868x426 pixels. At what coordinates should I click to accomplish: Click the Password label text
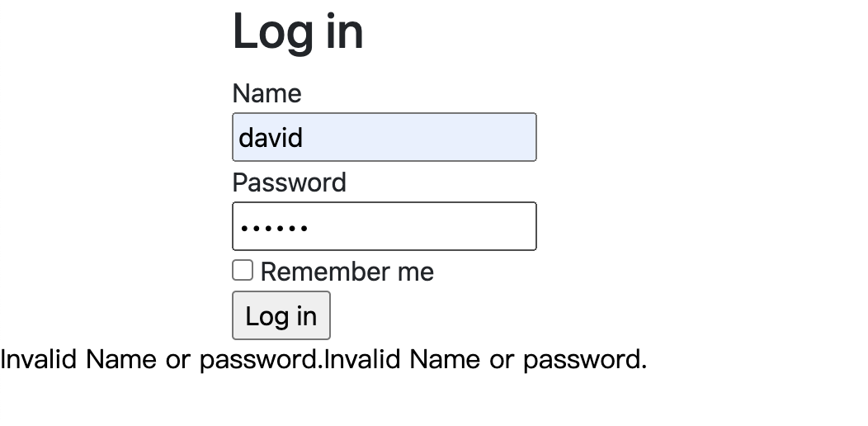pos(289,182)
